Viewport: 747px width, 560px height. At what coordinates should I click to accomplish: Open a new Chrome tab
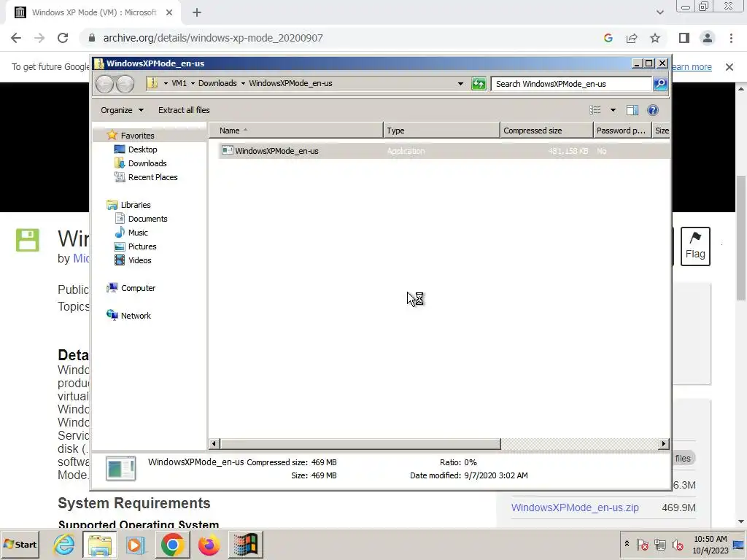pos(197,13)
